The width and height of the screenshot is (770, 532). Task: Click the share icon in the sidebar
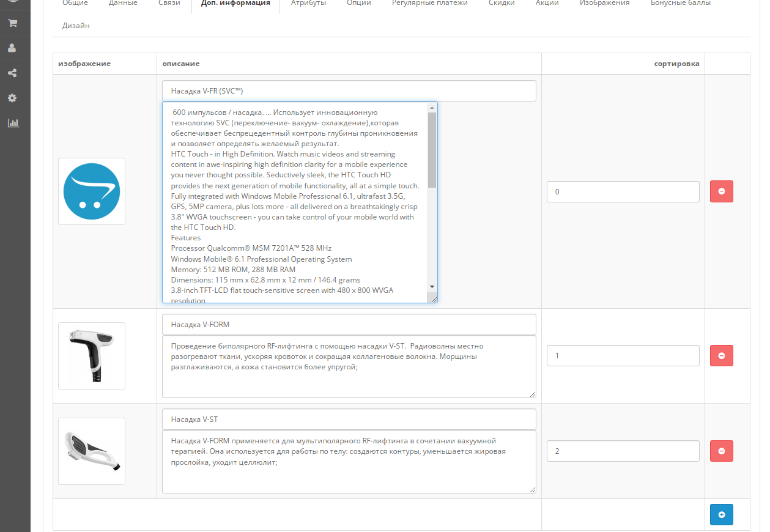[12, 73]
